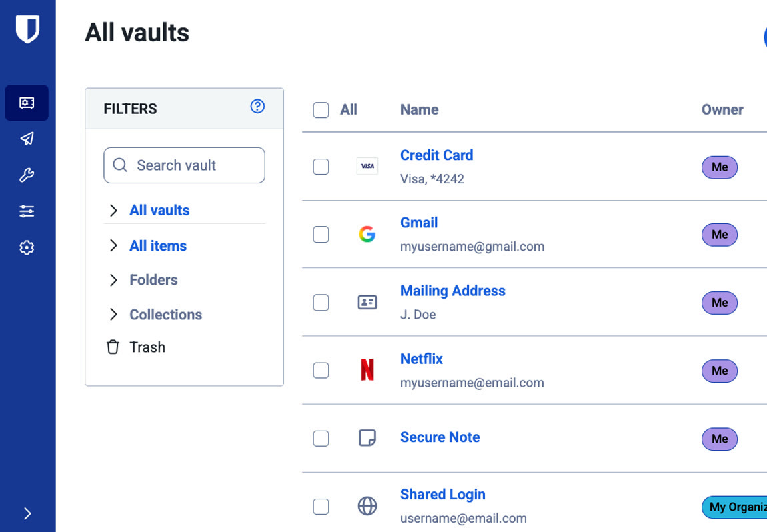Click the Me owner badge for Mailing Address
This screenshot has height=532, width=767.
point(720,303)
